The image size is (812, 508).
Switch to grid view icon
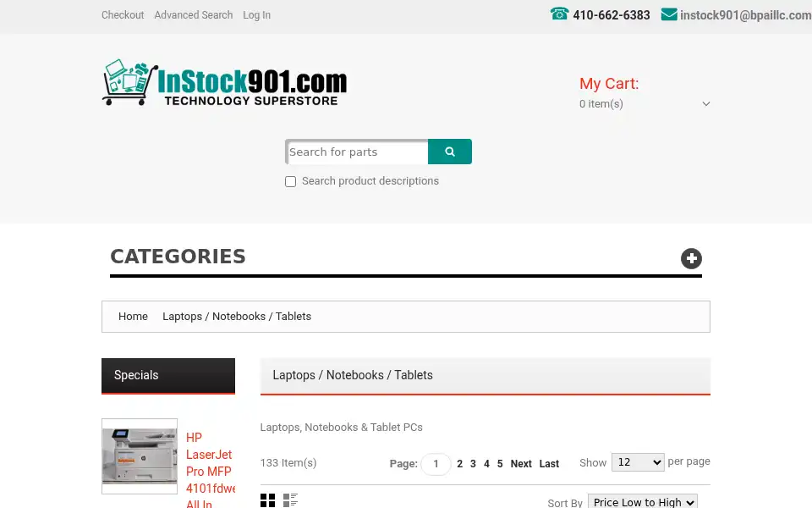point(268,500)
